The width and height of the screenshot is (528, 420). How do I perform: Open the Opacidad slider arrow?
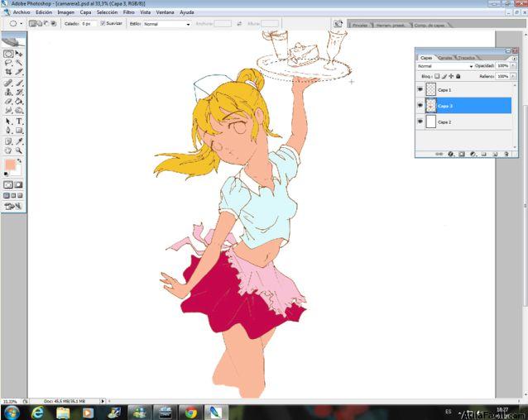[x=513, y=66]
